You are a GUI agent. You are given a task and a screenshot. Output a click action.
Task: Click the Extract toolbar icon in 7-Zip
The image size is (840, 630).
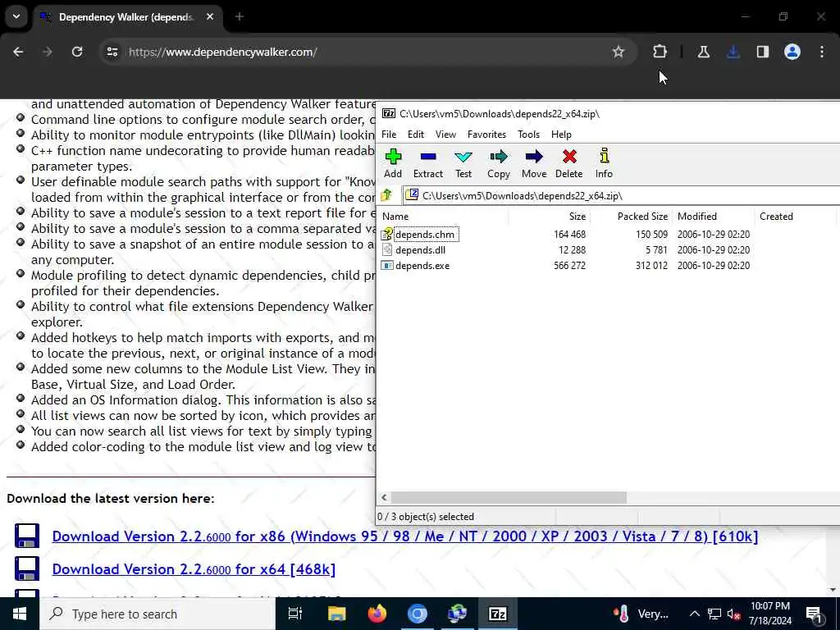coord(428,157)
